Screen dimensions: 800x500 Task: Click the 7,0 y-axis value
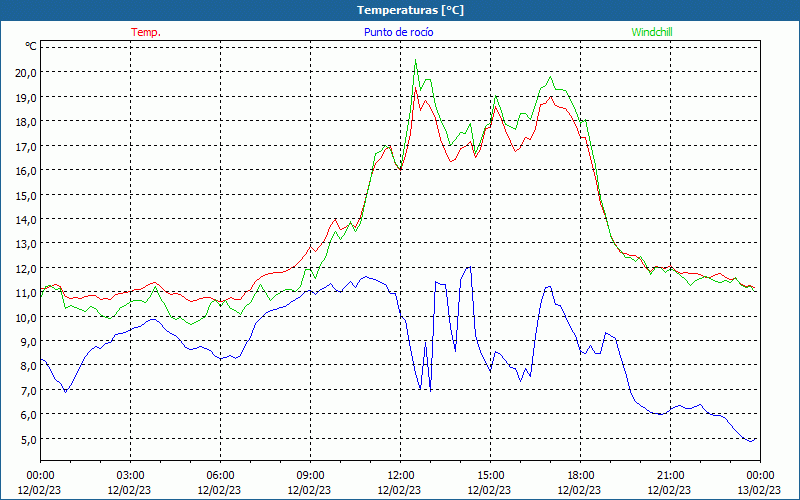click(x=29, y=390)
